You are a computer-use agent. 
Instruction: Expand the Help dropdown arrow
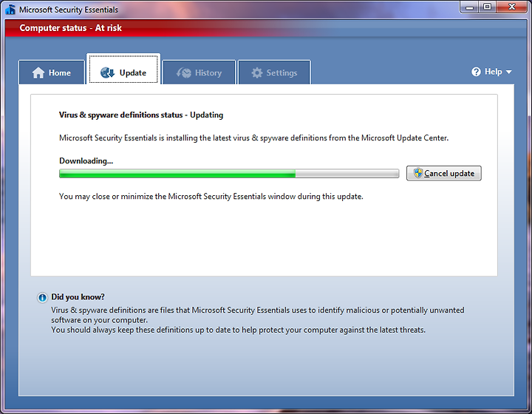[x=508, y=72]
